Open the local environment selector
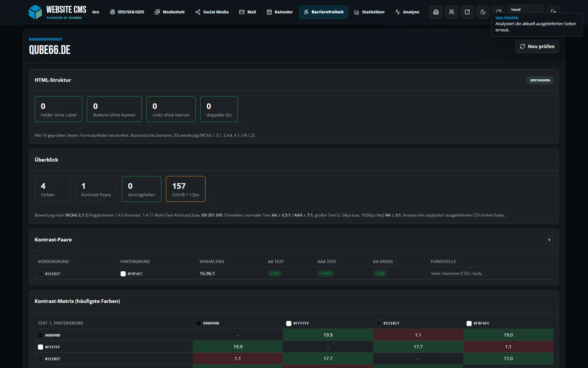Image resolution: width=588 pixels, height=368 pixels. (526, 9)
